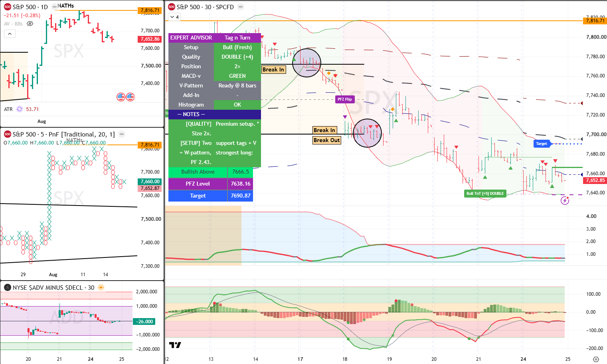Image resolution: width=607 pixels, height=364 pixels.
Task: Click the market status pill beside SPCFD
Action: [x=240, y=7]
